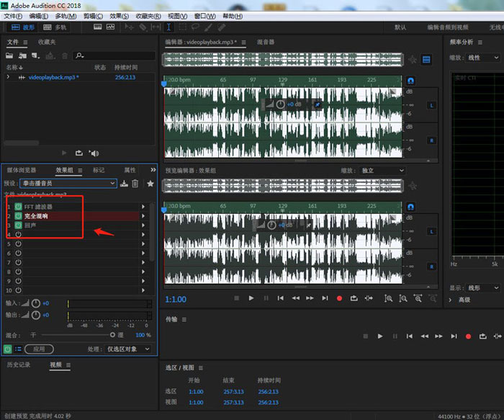Click the red record button under the preview editor

coord(339,298)
